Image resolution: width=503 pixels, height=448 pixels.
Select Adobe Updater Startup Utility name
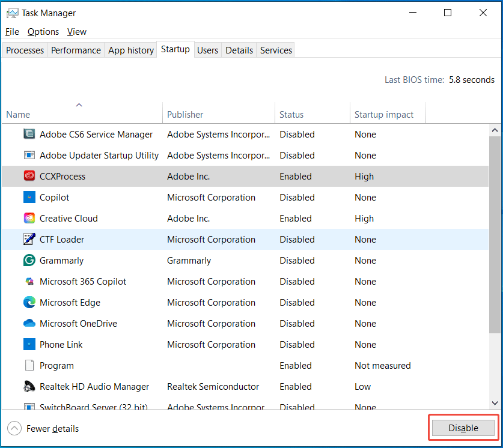click(99, 156)
